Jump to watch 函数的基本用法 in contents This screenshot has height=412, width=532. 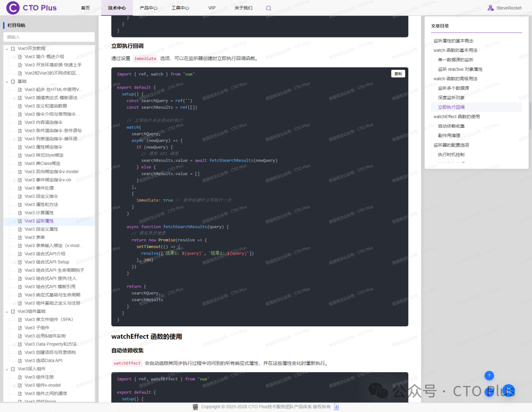[455, 50]
